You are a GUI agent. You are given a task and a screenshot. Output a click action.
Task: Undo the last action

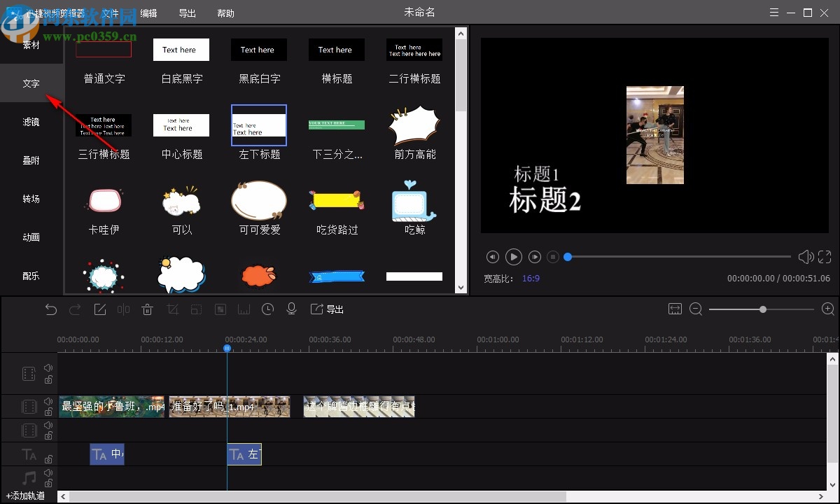point(50,309)
